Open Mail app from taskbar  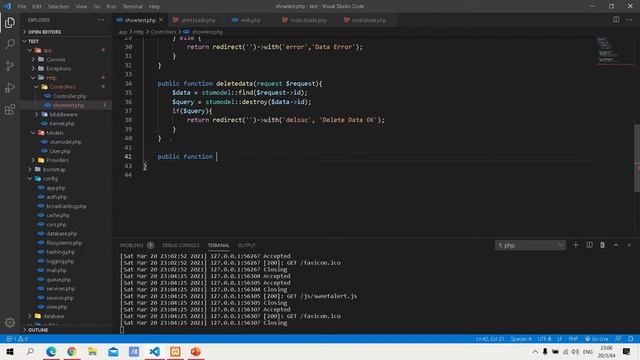[x=113, y=351]
